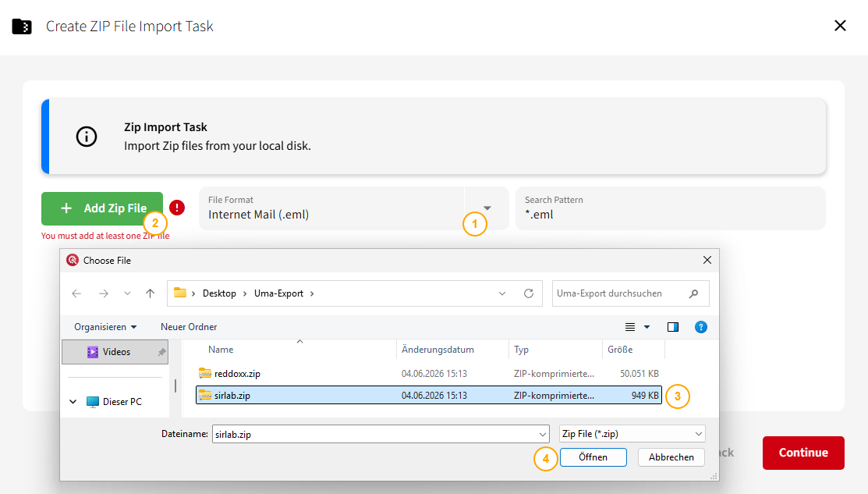Refresh the Uma-Export folder view

tap(529, 293)
